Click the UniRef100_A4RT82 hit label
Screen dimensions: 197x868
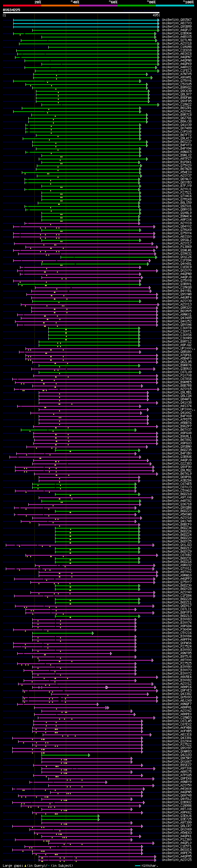click(177, 501)
